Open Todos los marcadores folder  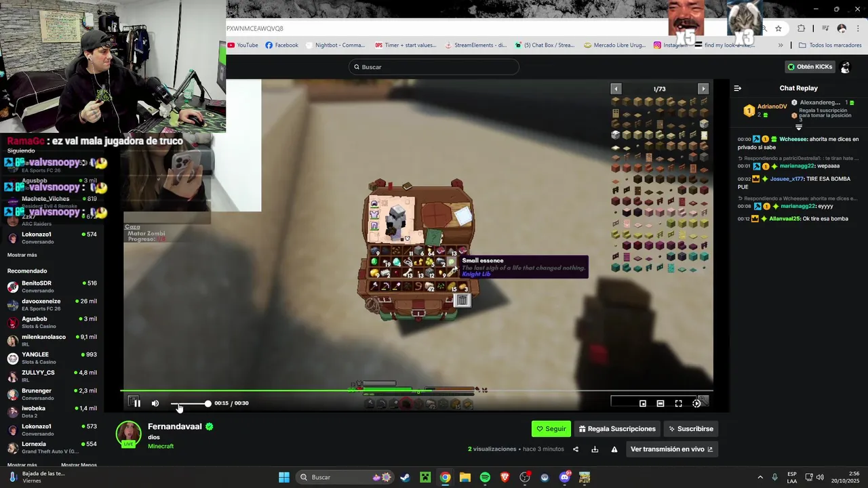click(x=830, y=45)
